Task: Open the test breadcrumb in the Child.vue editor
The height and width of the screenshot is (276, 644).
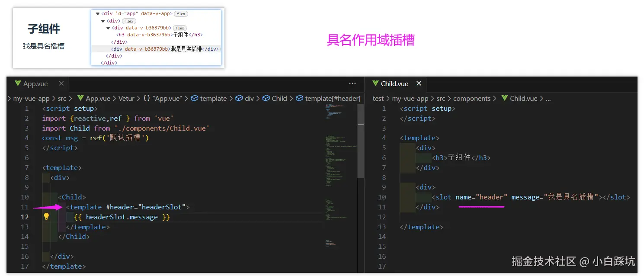Action: 378,98
